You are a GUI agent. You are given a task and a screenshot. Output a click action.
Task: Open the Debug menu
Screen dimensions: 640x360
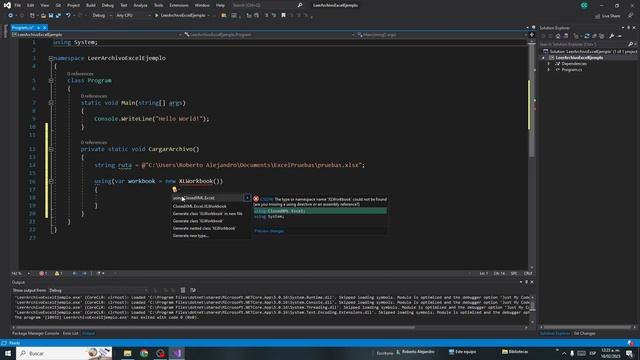[x=107, y=5]
